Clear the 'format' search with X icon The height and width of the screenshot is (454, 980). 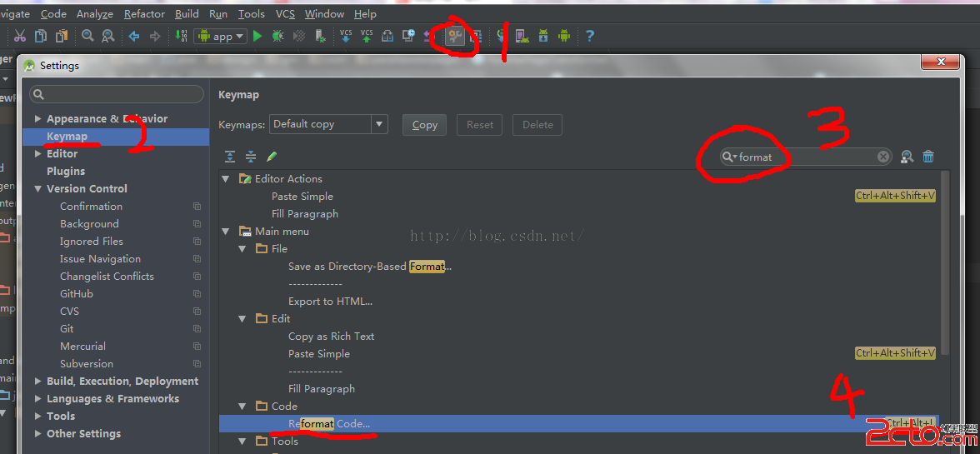[883, 157]
